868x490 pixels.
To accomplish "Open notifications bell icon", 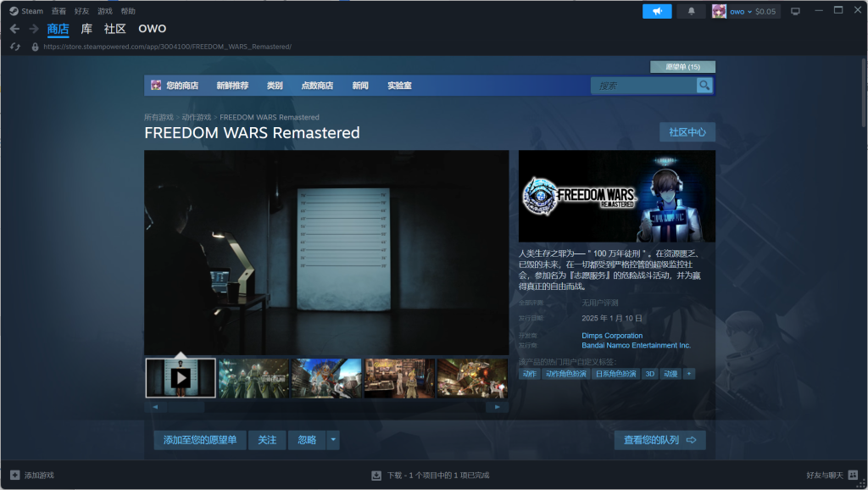I will (692, 11).
